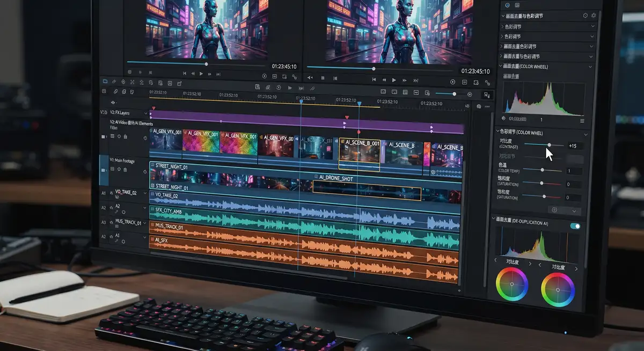
Task: Open the histogram options hamburger menu
Action: pyautogui.click(x=582, y=121)
